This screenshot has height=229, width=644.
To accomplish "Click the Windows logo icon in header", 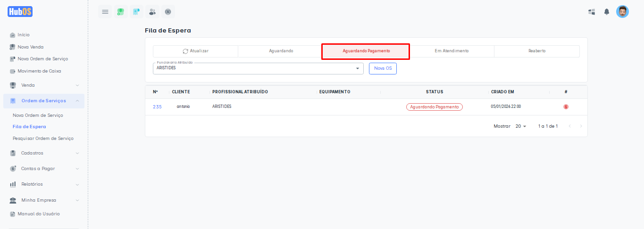I will [591, 12].
